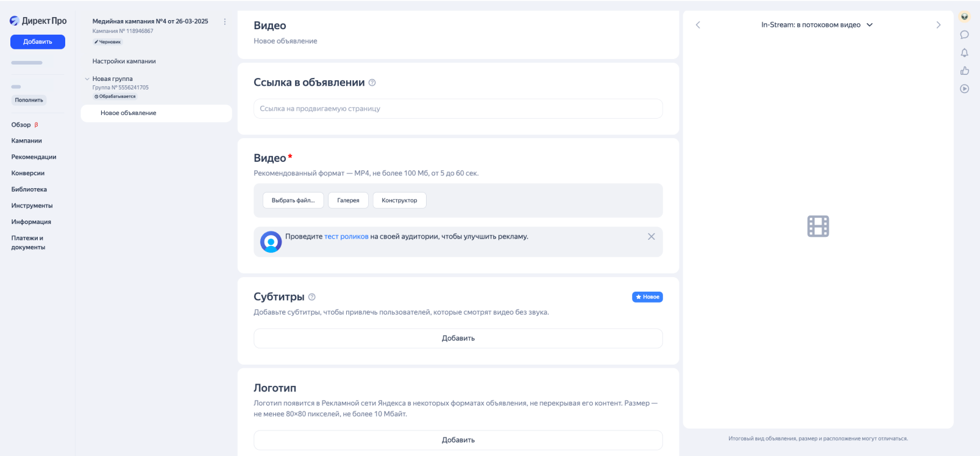Open the In-Stream preview format dropdown
The image size is (980, 456).
click(817, 25)
